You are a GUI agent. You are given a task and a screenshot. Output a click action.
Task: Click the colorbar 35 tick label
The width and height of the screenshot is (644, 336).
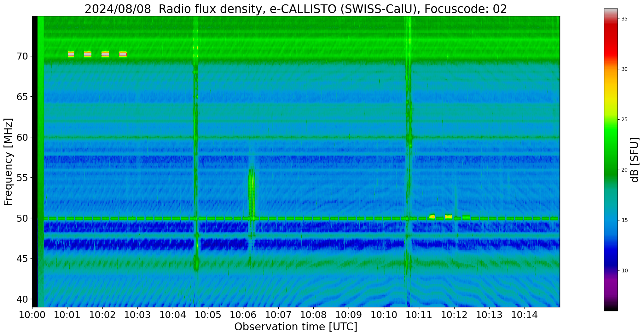click(624, 19)
